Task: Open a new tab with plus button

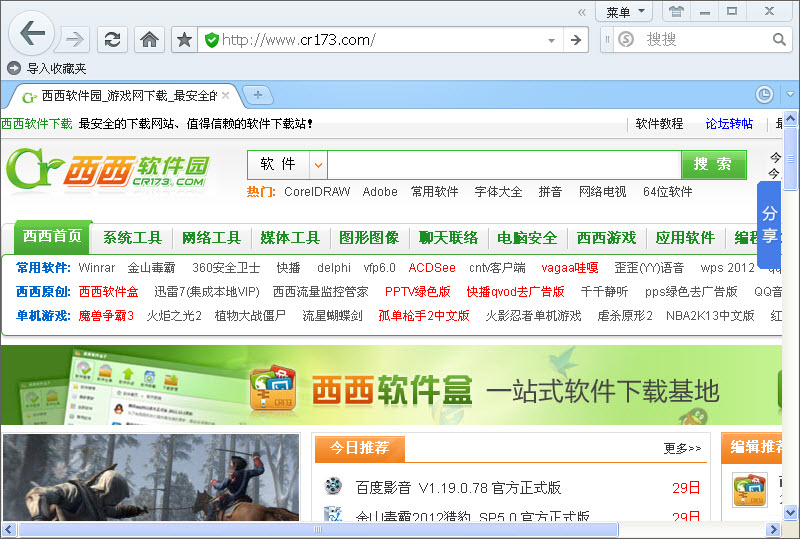Action: [x=258, y=95]
